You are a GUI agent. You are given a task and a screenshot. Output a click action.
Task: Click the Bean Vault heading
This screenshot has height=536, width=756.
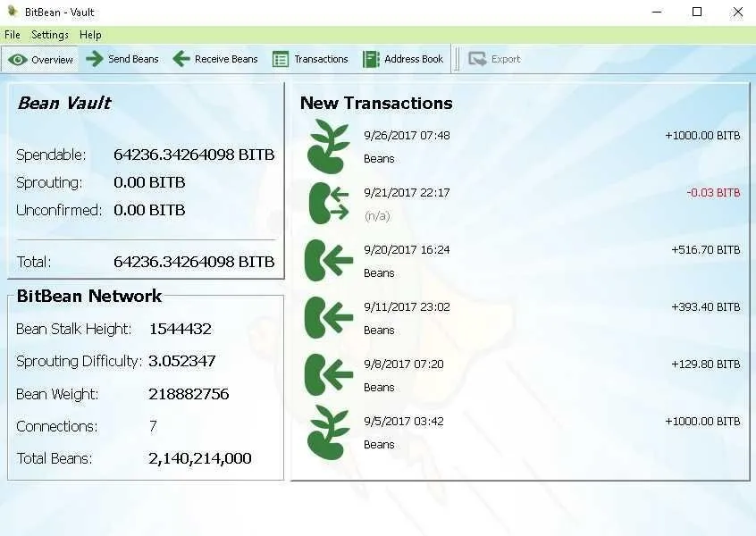click(64, 103)
